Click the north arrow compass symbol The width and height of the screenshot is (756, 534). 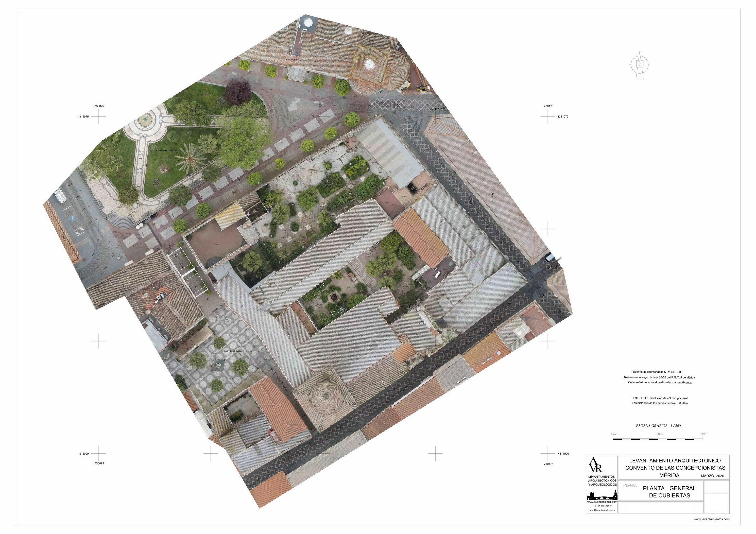[640, 65]
